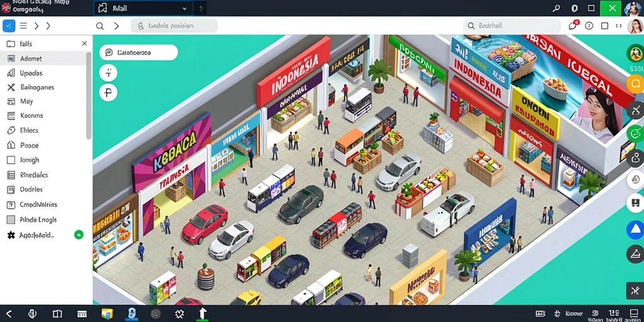Open the hamburger menu icon
Image resolution: width=644 pixels, height=322 pixels.
[x=23, y=26]
